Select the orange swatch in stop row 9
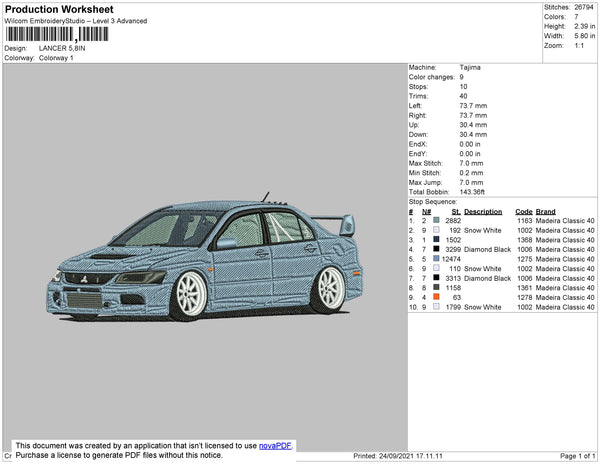The width and height of the screenshot is (600, 464). coord(436,297)
